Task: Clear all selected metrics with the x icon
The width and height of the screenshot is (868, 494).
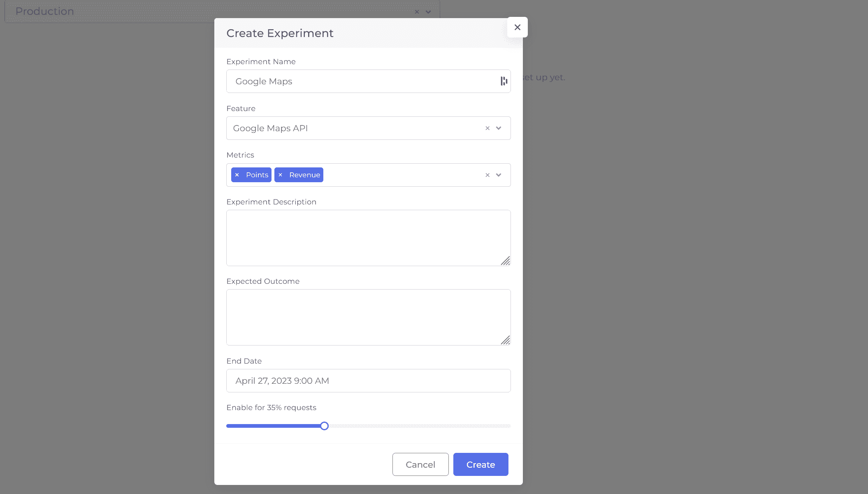Action: 487,175
